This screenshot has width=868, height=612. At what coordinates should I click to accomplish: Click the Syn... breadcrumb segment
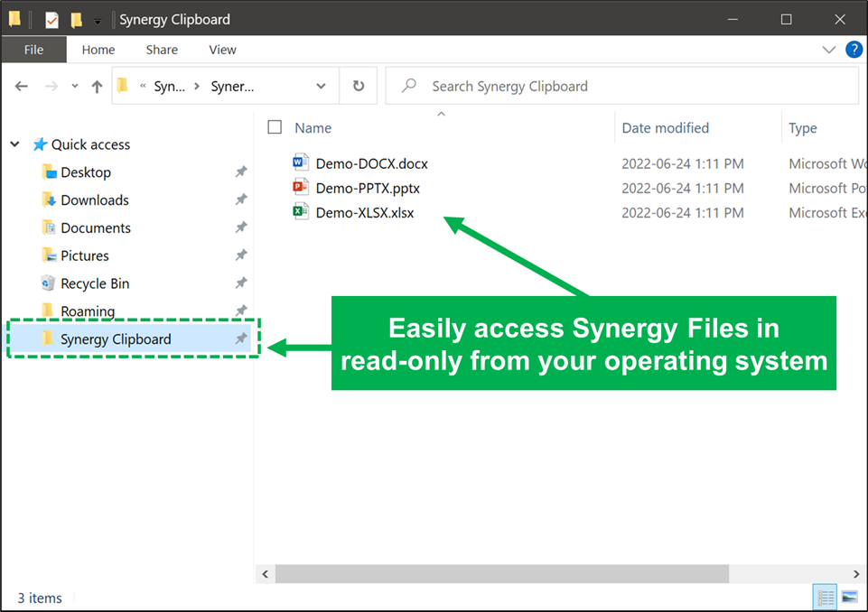pyautogui.click(x=170, y=87)
